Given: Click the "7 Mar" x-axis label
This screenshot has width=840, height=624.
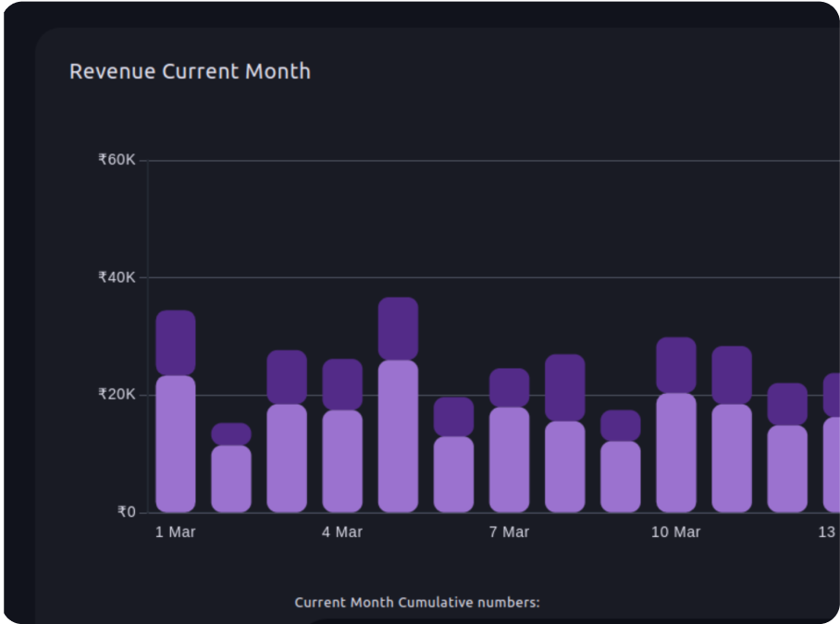Looking at the screenshot, I should coord(509,532).
